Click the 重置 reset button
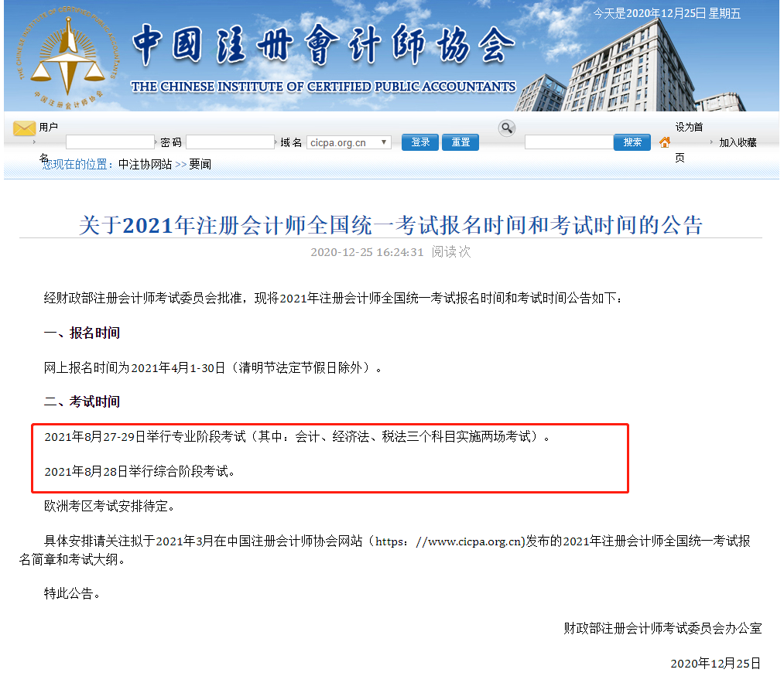The height and width of the screenshot is (683, 784). (x=460, y=142)
